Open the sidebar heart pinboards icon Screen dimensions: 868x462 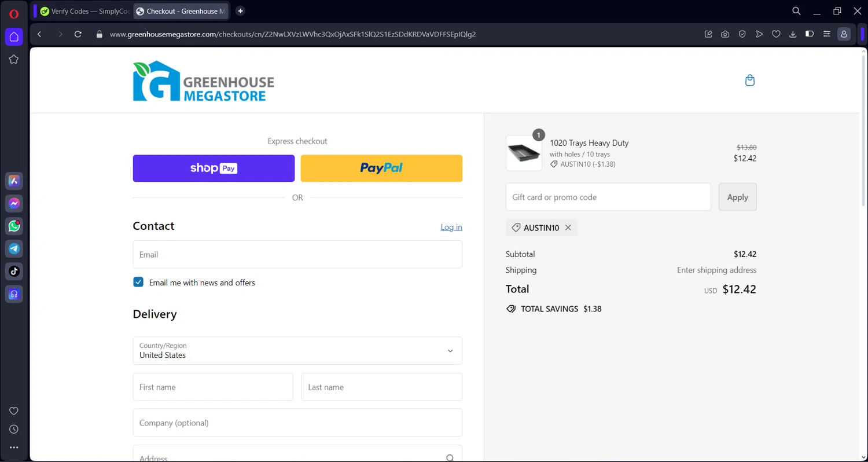click(14, 411)
